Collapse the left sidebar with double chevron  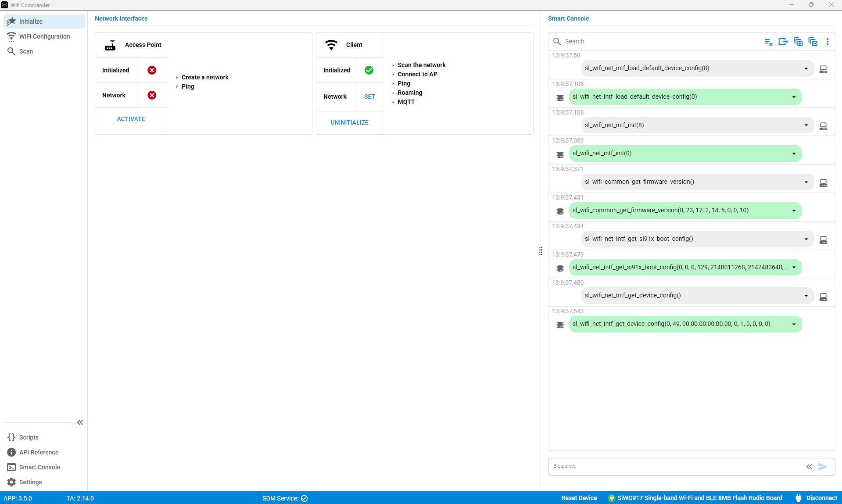(x=80, y=422)
